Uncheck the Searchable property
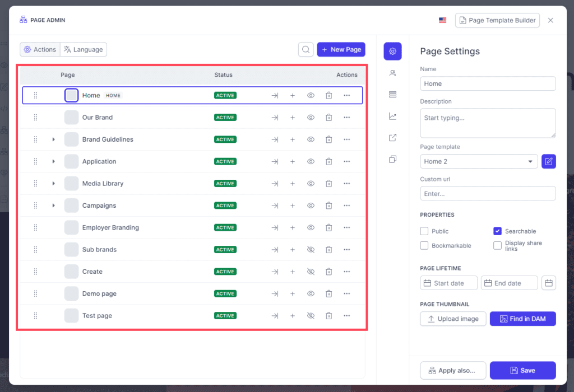Screen dimensions: 574x392 (x=497, y=231)
